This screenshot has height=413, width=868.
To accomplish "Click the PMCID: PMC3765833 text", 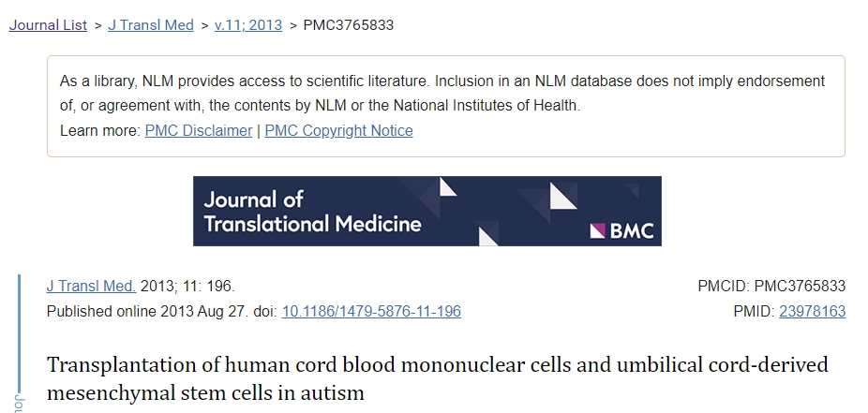I will point(771,287).
